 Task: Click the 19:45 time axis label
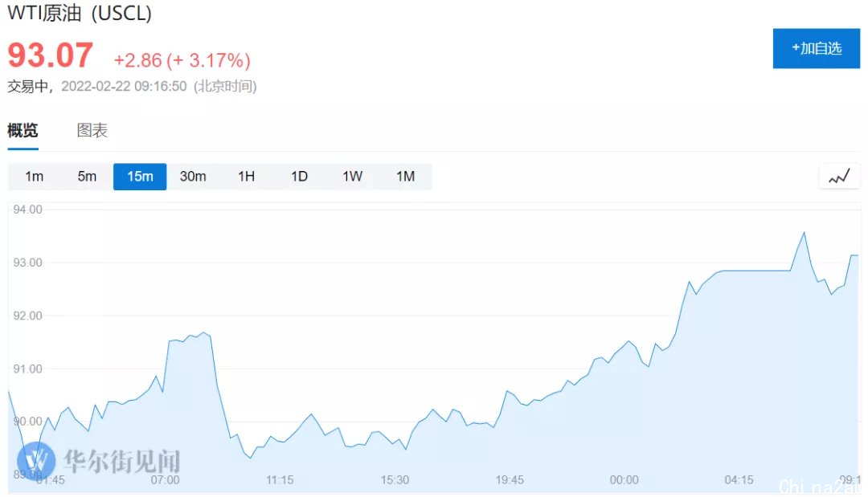click(x=510, y=480)
